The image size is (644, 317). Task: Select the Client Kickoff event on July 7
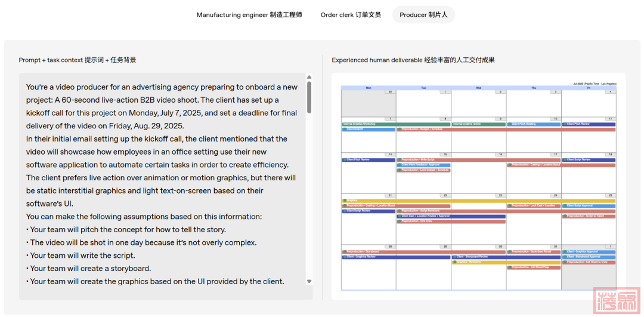(368, 129)
